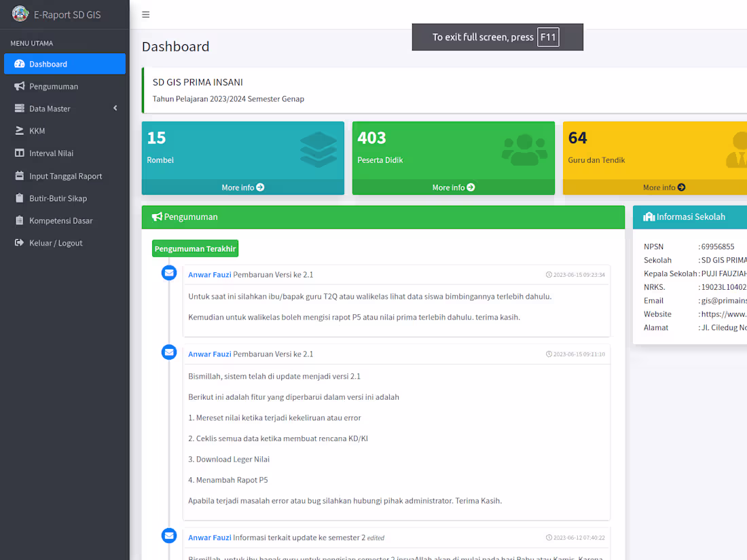The width and height of the screenshot is (747, 560).
Task: Click the 403 Peserta Didik count
Action: [x=371, y=138]
